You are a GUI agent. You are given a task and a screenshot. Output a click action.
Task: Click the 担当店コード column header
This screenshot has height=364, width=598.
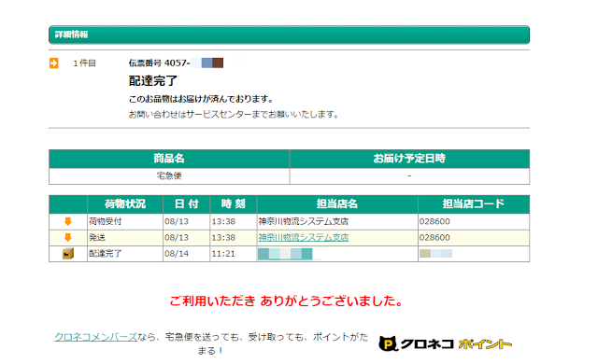(x=474, y=204)
